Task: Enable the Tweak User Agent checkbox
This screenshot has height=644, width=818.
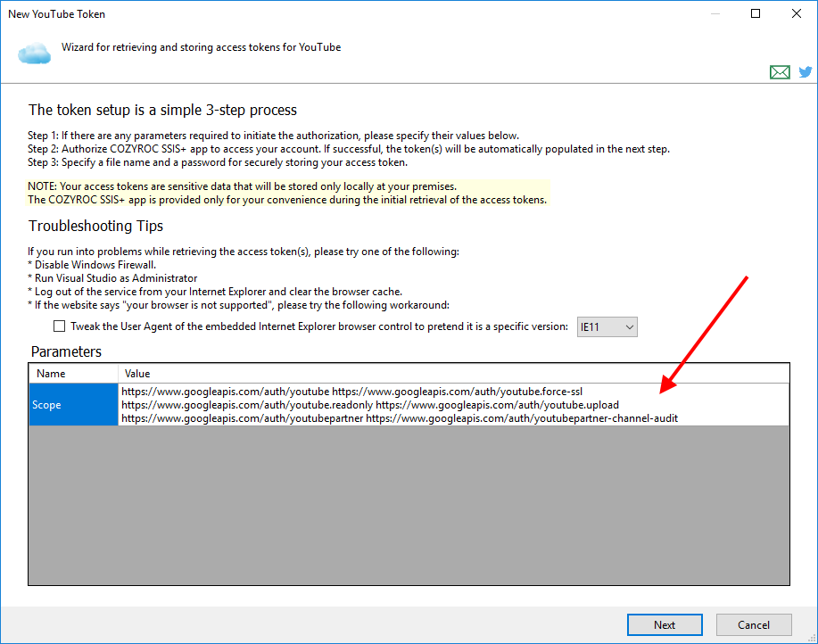Action: coord(60,326)
